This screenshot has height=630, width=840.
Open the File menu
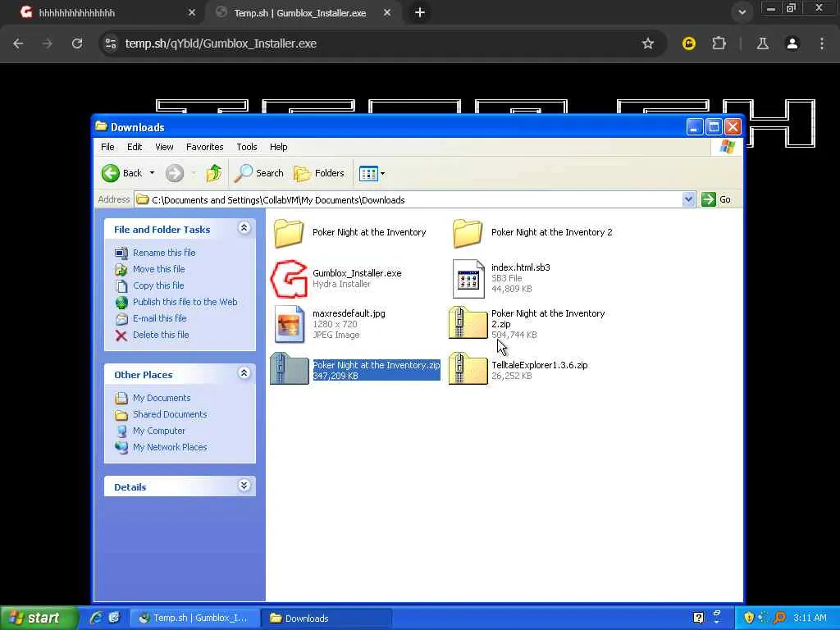[x=107, y=147]
